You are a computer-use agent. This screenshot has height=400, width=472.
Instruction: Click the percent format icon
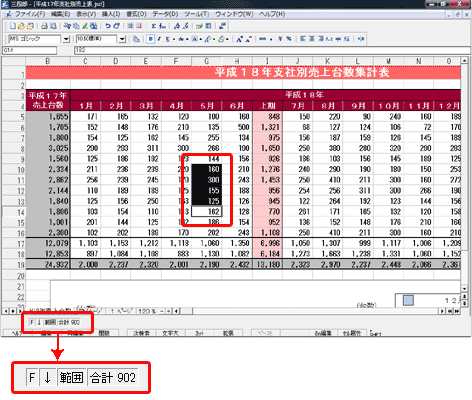tap(289, 39)
